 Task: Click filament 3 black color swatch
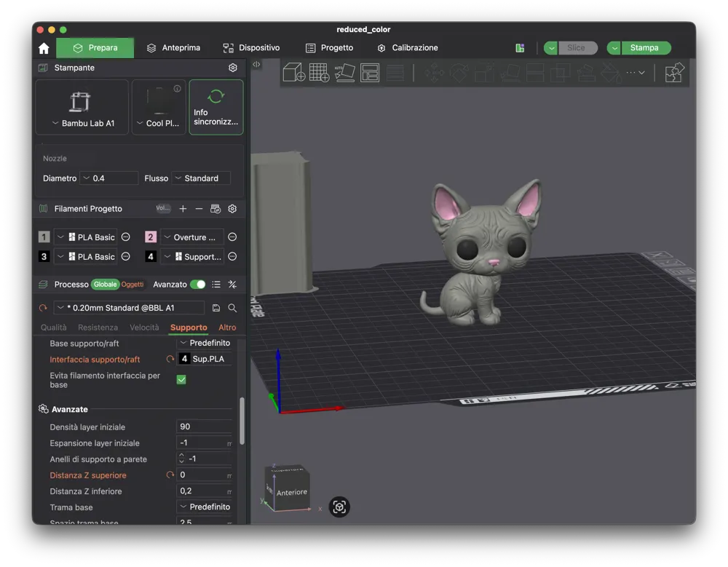tap(44, 257)
